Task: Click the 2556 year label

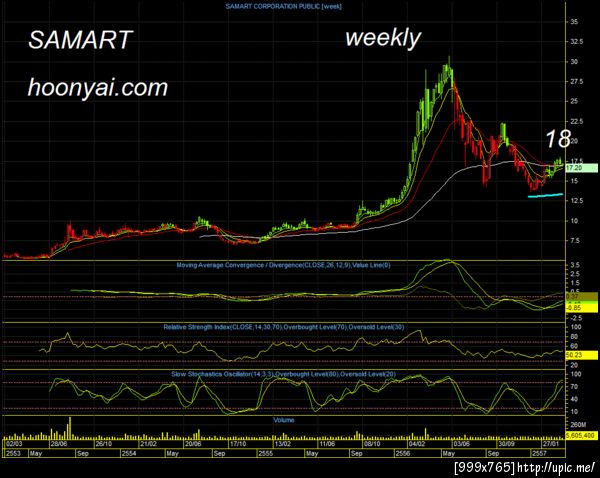Action: pos(403,453)
